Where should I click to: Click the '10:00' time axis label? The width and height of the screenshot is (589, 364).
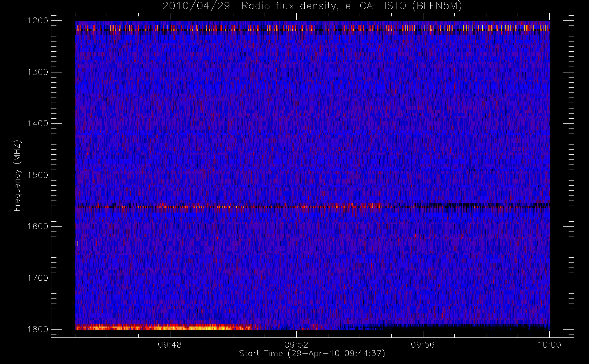[x=549, y=345]
